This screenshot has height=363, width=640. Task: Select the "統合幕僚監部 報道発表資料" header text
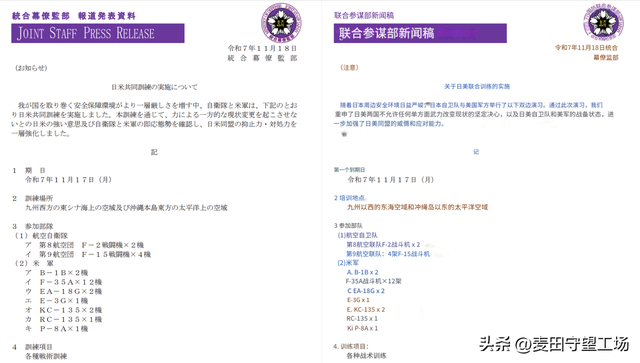[74, 16]
